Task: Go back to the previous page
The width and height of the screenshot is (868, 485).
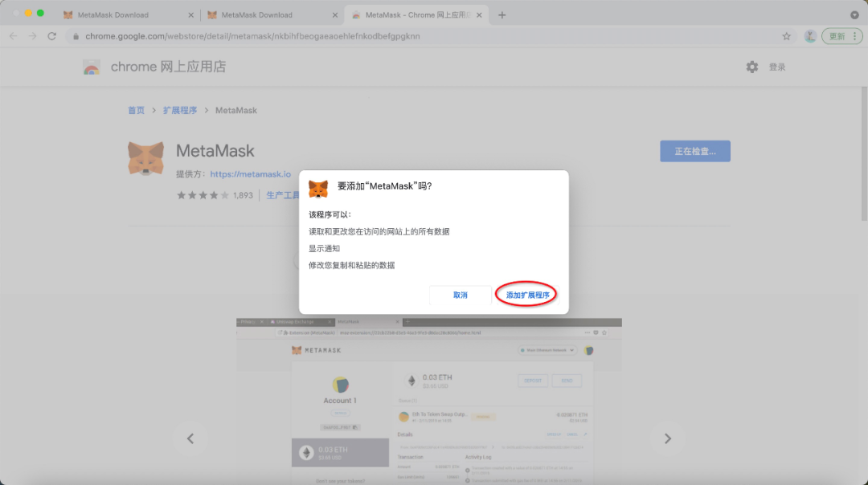Action: click(x=14, y=36)
